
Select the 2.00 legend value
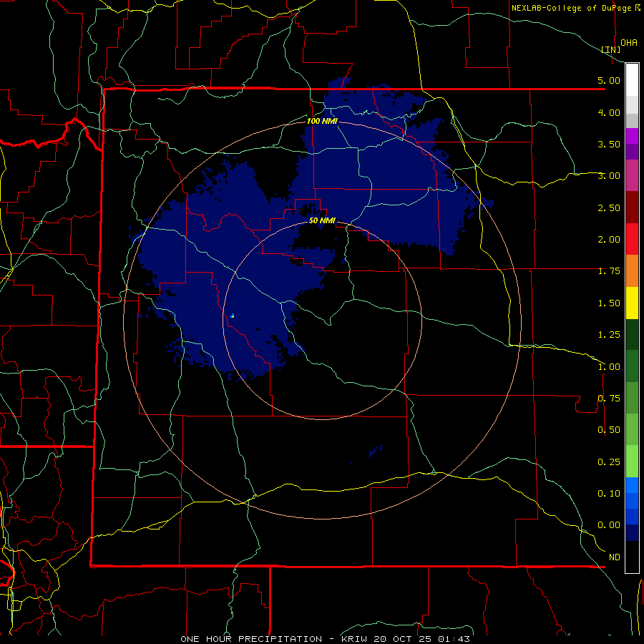tap(609, 240)
